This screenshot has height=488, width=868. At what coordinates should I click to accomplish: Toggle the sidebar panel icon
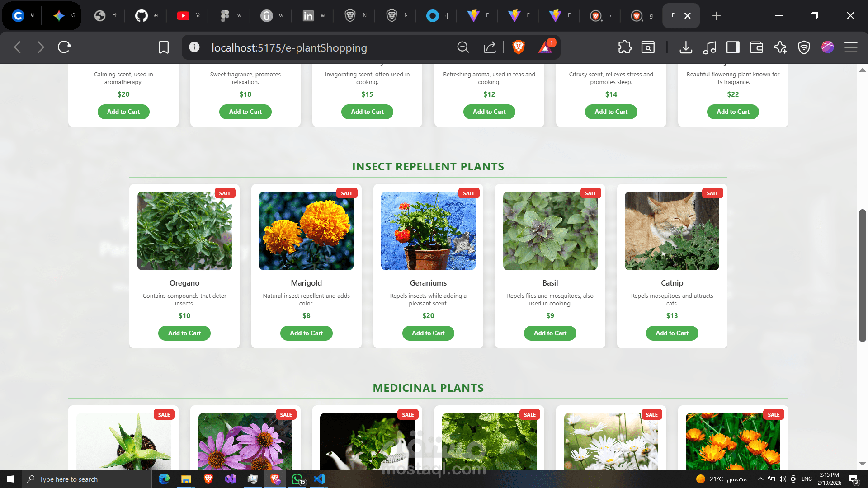tap(733, 47)
